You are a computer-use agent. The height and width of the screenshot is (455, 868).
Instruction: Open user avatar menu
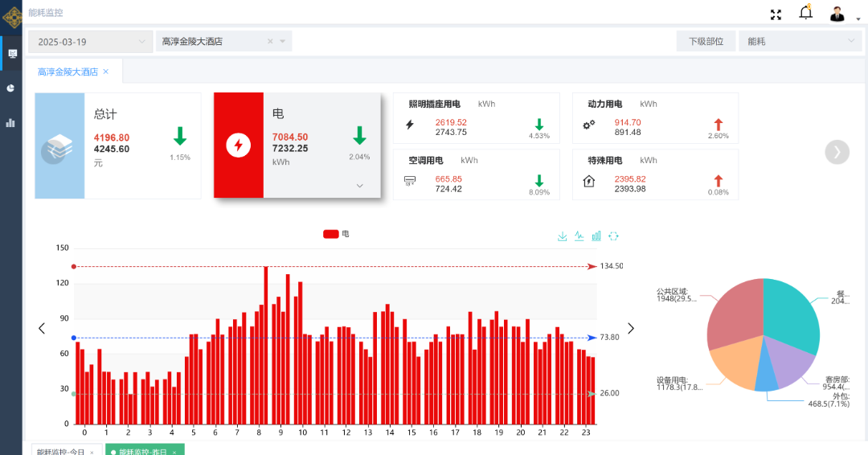(837, 14)
